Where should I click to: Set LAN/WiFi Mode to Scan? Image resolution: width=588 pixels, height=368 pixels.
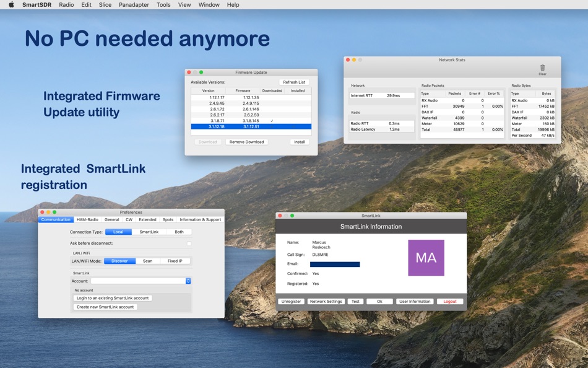tap(148, 261)
